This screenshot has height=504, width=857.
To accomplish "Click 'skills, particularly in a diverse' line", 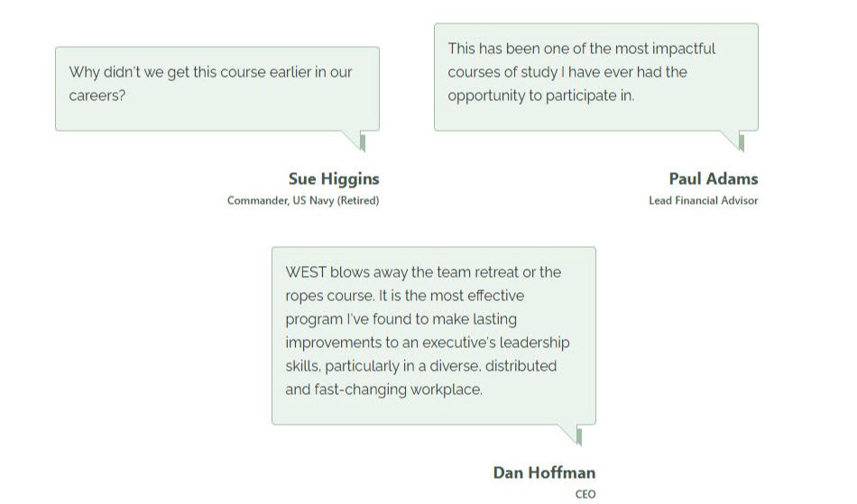I will point(421,366).
